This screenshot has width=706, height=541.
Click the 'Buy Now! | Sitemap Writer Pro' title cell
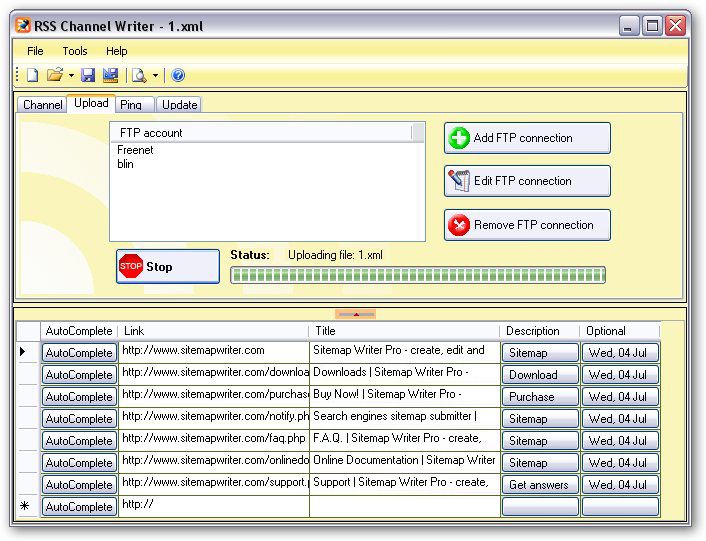point(405,397)
